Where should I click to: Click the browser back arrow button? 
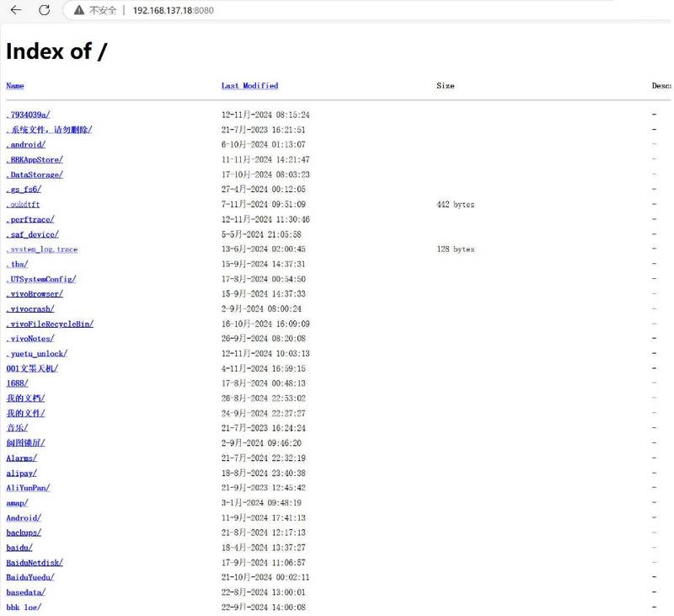point(16,10)
